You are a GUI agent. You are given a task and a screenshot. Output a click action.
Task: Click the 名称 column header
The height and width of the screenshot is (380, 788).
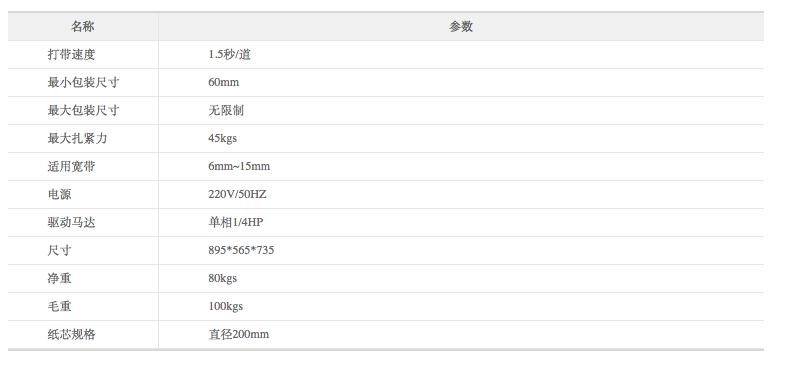coord(82,27)
